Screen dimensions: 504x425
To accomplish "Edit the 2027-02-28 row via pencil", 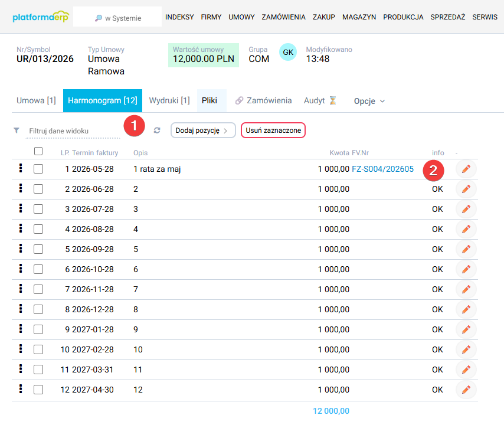I will point(466,349).
